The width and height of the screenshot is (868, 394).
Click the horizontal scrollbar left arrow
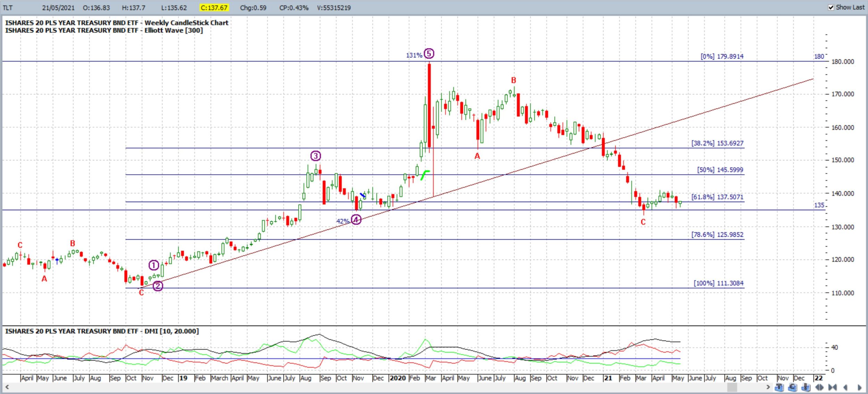7,387
